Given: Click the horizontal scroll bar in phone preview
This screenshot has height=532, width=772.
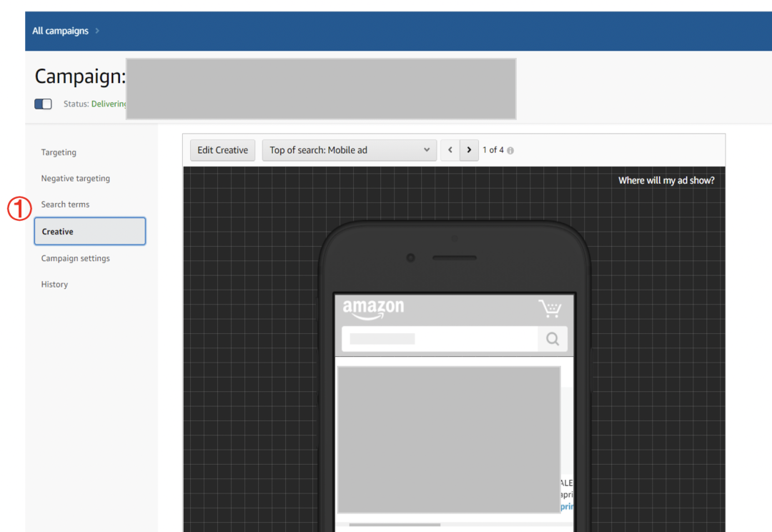Looking at the screenshot, I should tap(395, 525).
